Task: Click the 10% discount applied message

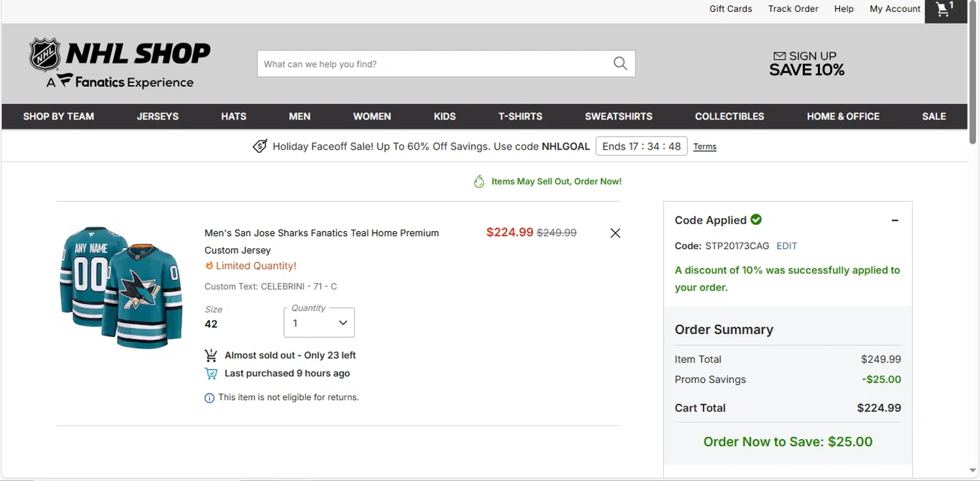Action: tap(787, 278)
